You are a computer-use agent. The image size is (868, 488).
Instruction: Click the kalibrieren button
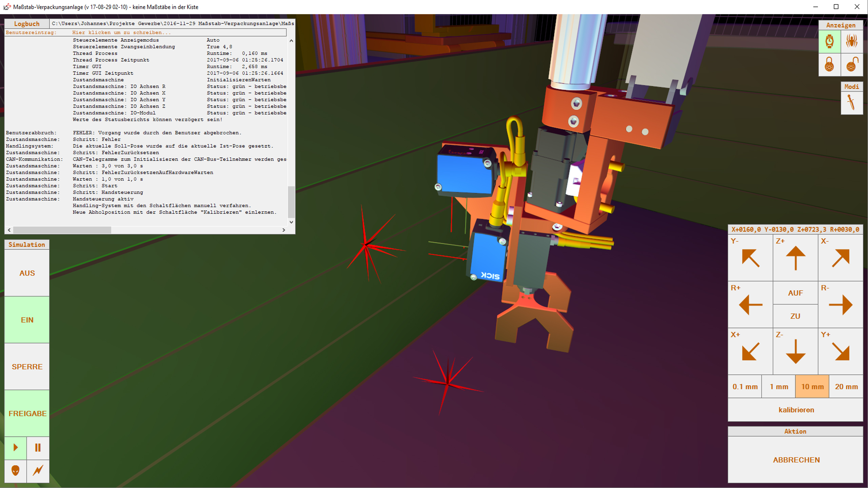[x=796, y=410]
